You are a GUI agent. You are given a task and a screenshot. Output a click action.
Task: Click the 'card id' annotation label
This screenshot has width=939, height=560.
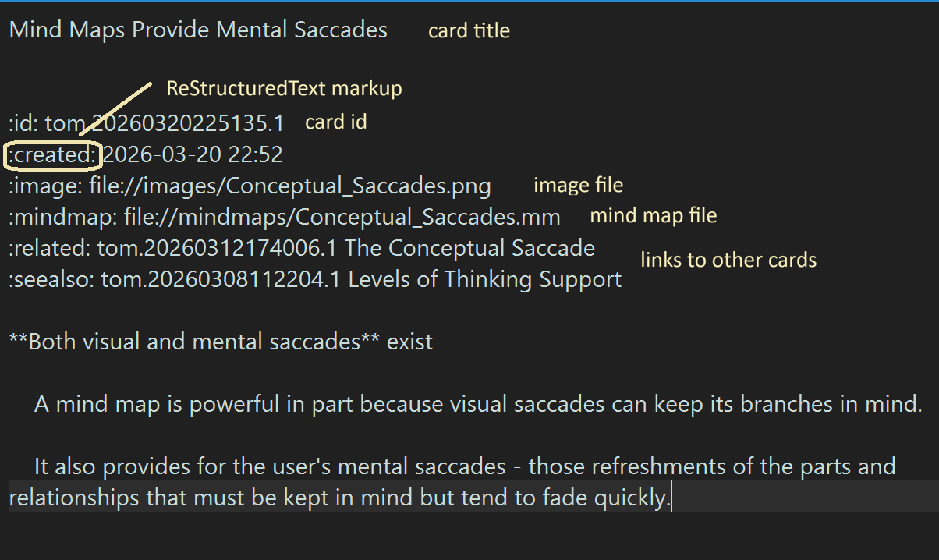336,122
